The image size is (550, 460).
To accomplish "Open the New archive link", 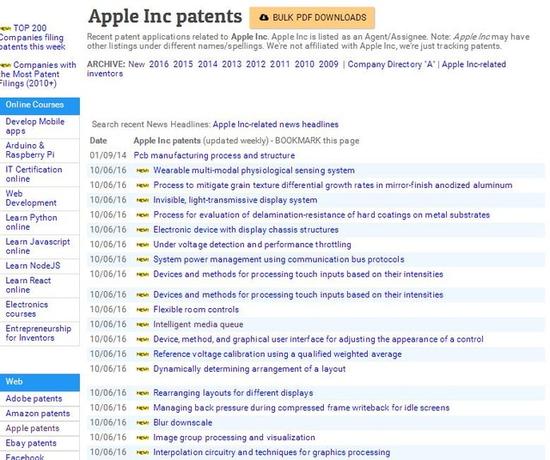I will coord(136,64).
